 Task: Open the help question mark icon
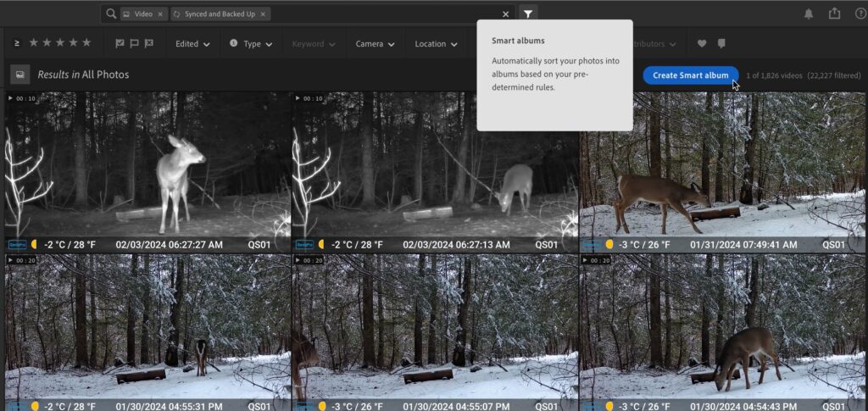pyautogui.click(x=861, y=14)
